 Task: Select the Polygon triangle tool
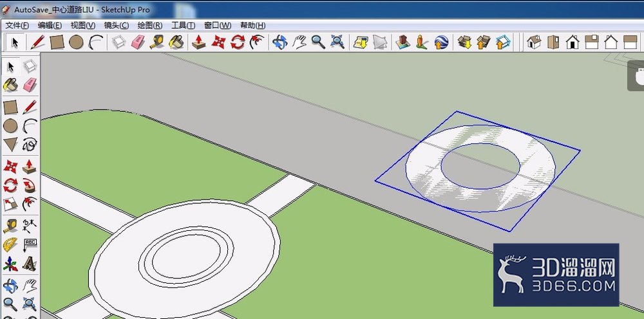(x=10, y=144)
